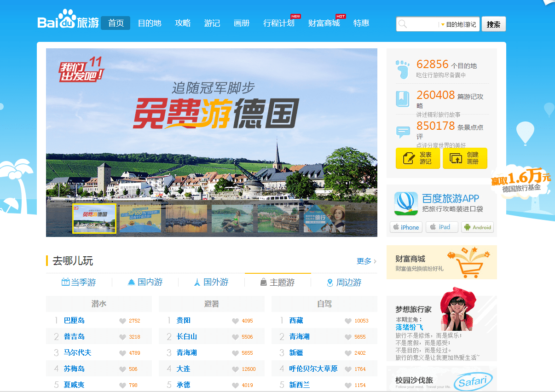Click the 百度旅游APP balloon icon
Viewport: 555px width, 392px height.
tap(406, 204)
